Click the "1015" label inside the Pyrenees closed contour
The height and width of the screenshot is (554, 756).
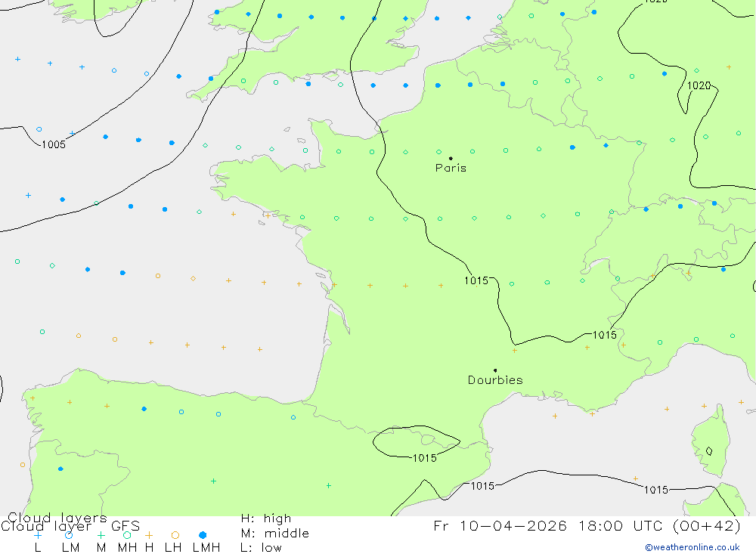(425, 458)
